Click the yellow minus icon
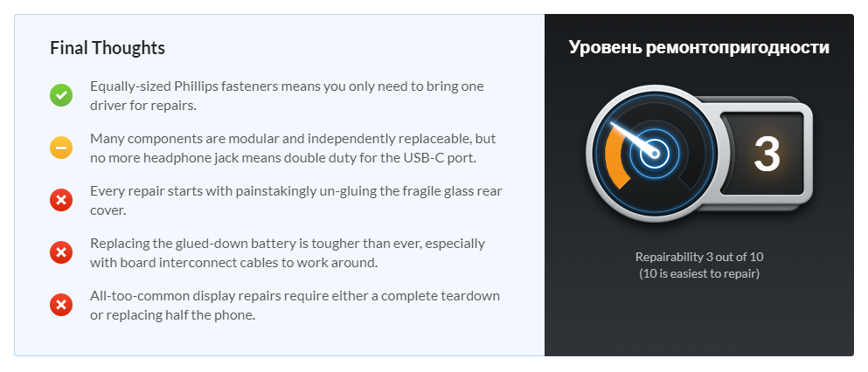This screenshot has width=868, height=372. coord(61,148)
